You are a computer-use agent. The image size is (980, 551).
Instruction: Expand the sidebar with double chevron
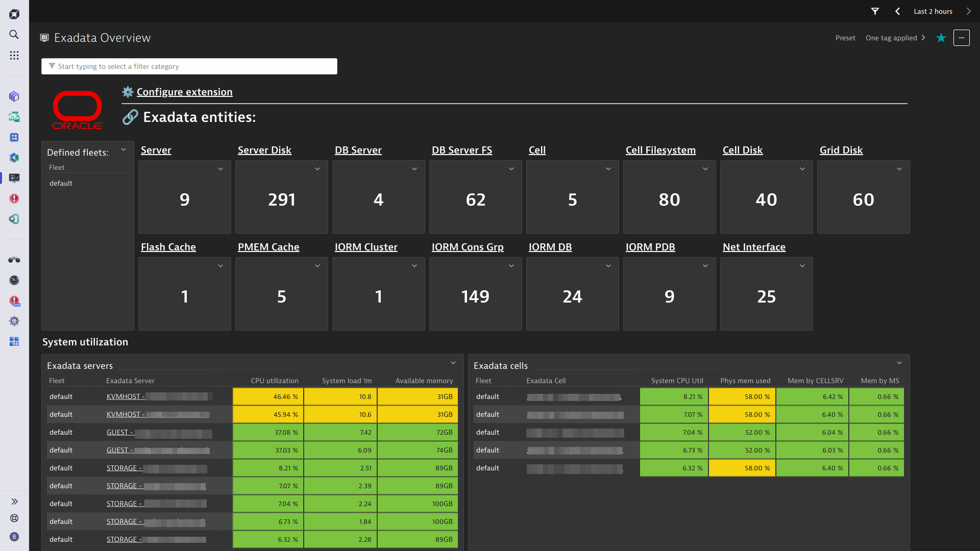point(14,502)
